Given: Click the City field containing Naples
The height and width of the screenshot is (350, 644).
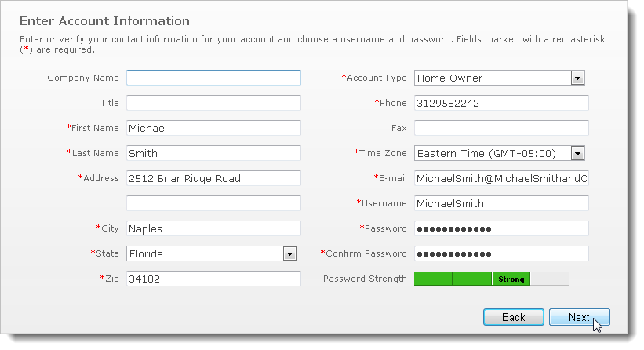Looking at the screenshot, I should (213, 228).
